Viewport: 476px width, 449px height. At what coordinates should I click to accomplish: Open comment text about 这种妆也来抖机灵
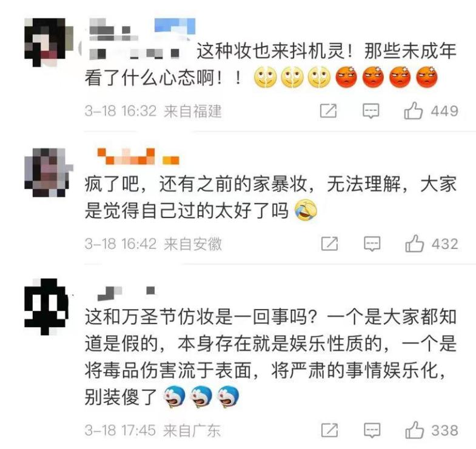pyautogui.click(x=270, y=64)
